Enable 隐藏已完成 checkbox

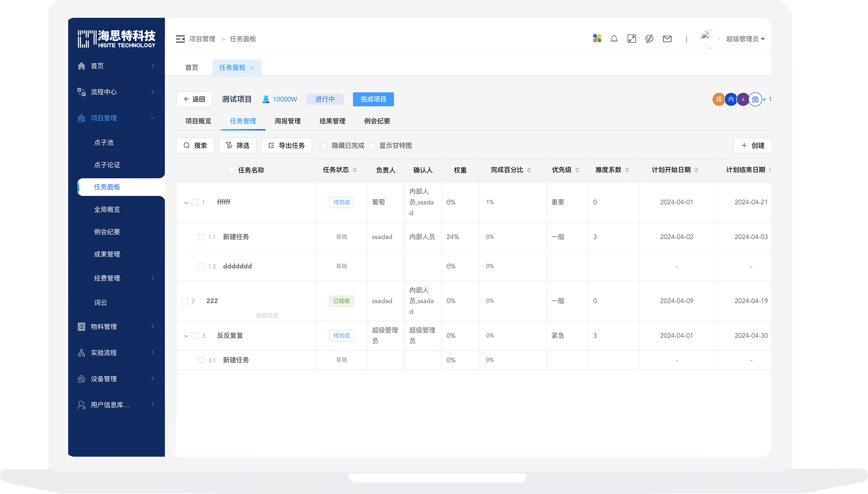324,145
